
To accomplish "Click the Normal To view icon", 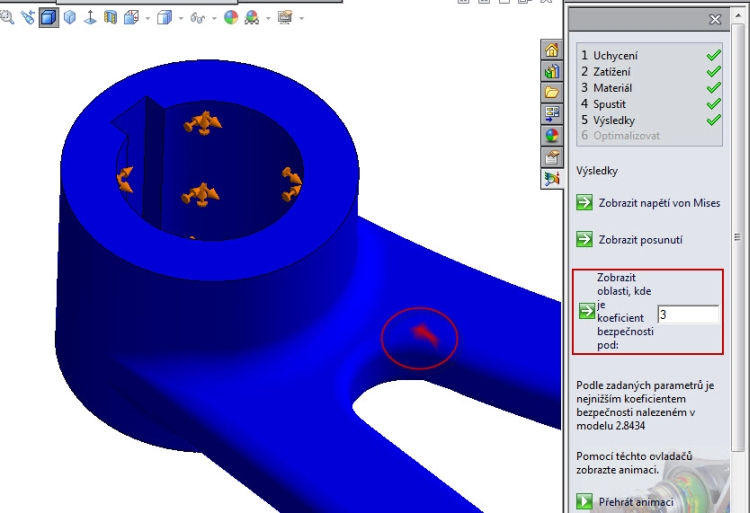I will (x=90, y=18).
